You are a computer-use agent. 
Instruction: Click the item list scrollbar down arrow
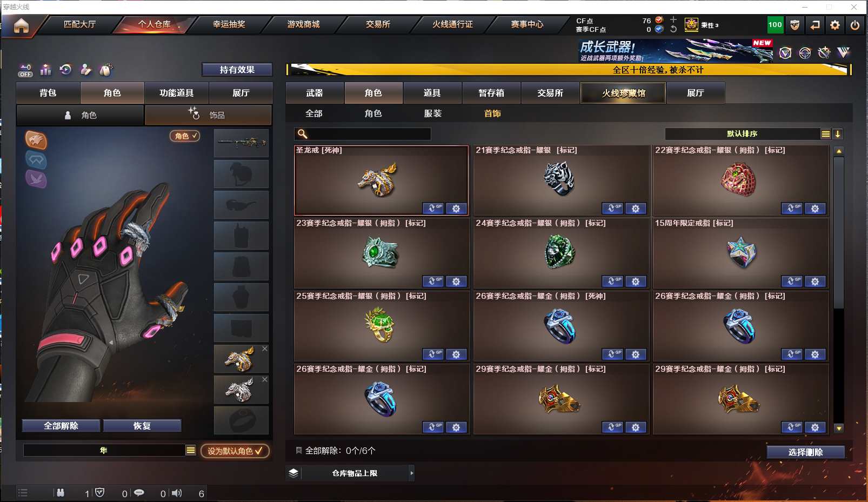[x=839, y=428]
